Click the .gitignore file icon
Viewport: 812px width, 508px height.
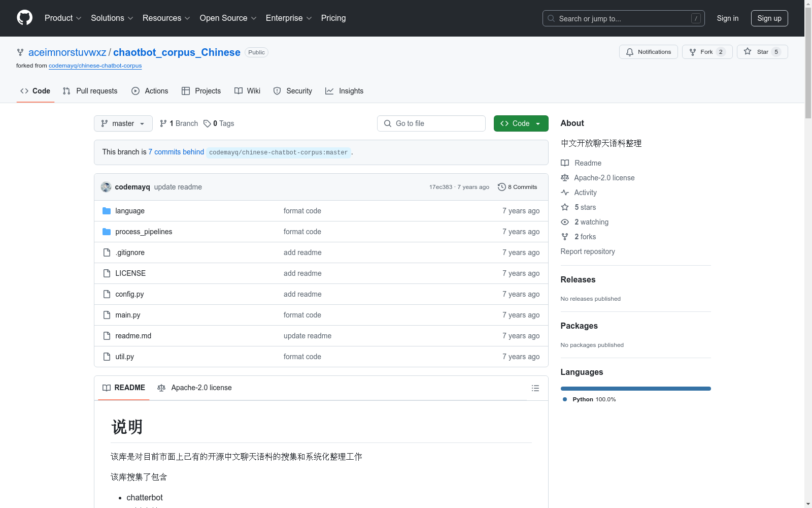(107, 252)
